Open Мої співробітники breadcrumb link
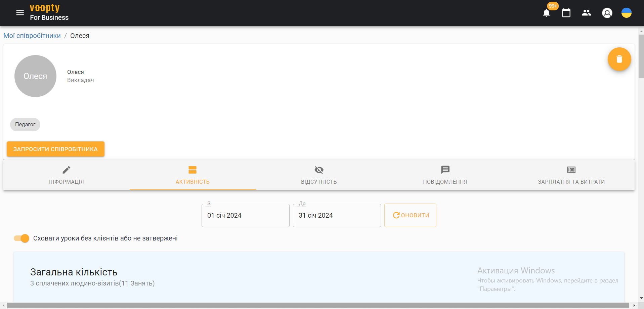The height and width of the screenshot is (309, 644). (x=32, y=35)
